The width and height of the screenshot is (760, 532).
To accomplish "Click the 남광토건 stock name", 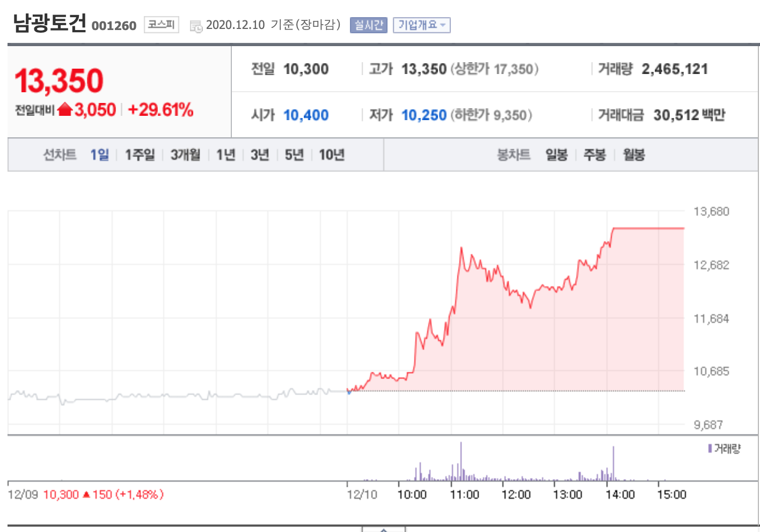I will click(x=49, y=23).
